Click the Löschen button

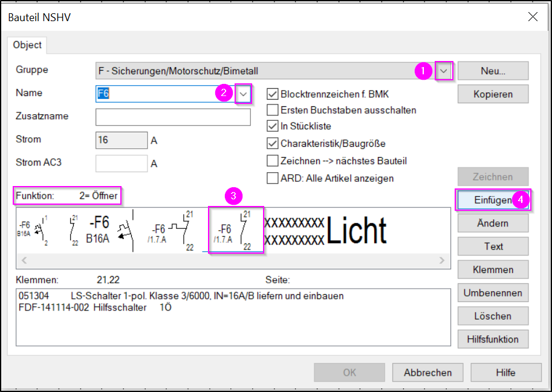pyautogui.click(x=493, y=316)
